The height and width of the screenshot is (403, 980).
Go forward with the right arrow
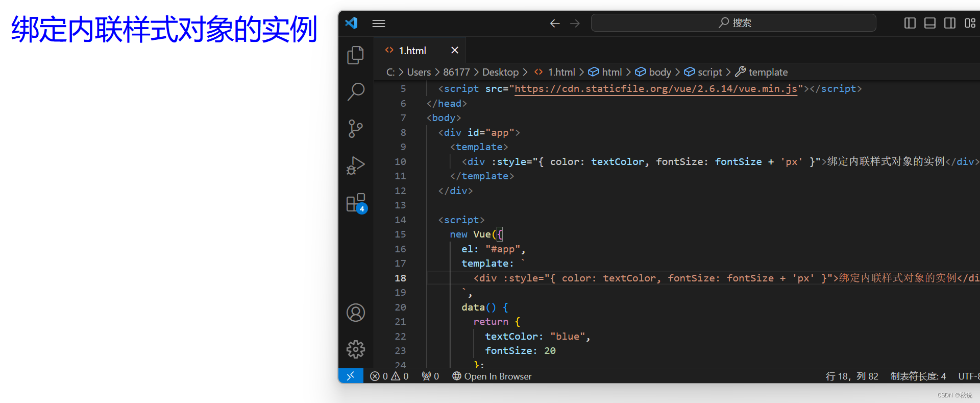pos(575,23)
